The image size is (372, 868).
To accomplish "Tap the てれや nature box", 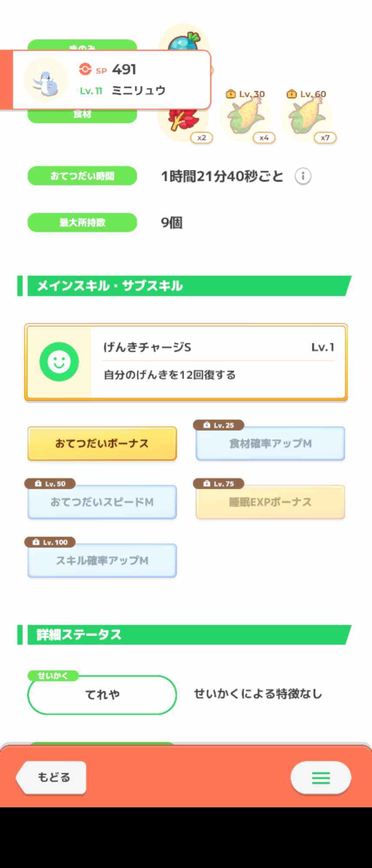I will [102, 695].
